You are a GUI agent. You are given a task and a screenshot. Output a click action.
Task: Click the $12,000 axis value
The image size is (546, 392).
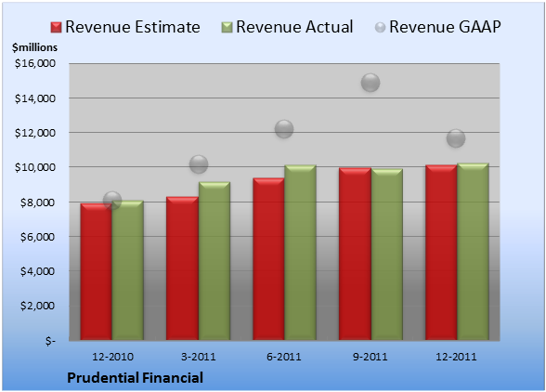(35, 133)
